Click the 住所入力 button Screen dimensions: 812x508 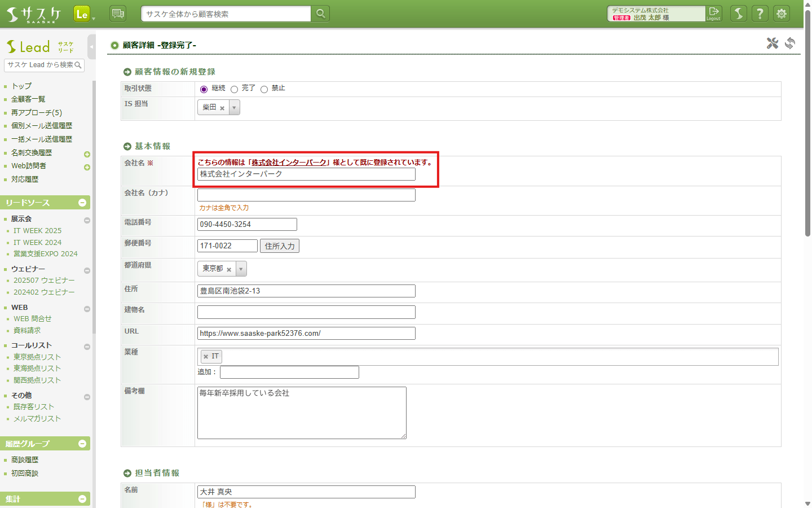tap(280, 246)
